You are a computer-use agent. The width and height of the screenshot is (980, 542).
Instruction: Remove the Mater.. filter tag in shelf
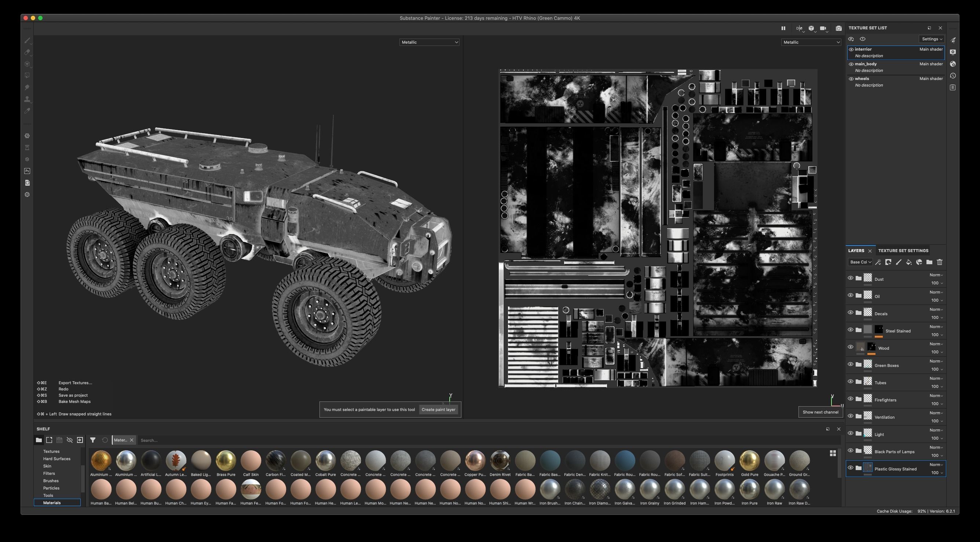[x=132, y=440]
